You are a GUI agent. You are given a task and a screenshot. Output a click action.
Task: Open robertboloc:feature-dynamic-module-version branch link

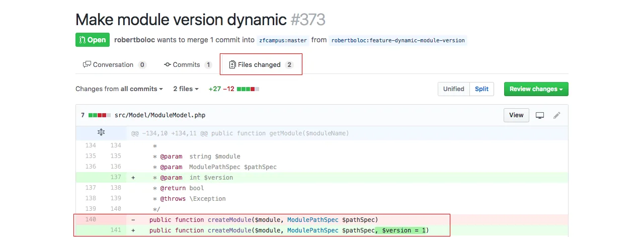click(398, 40)
